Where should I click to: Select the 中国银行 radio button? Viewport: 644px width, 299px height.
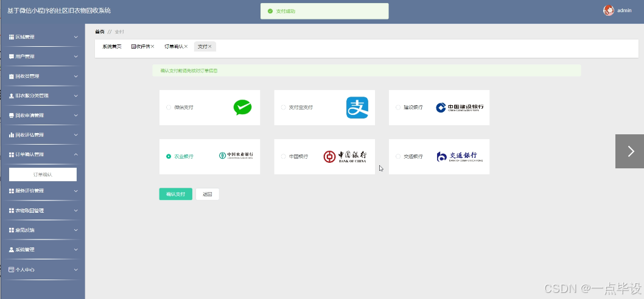[x=283, y=156]
